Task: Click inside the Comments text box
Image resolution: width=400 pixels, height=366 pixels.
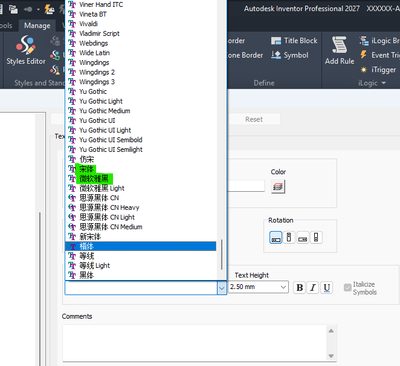Action: (194, 343)
